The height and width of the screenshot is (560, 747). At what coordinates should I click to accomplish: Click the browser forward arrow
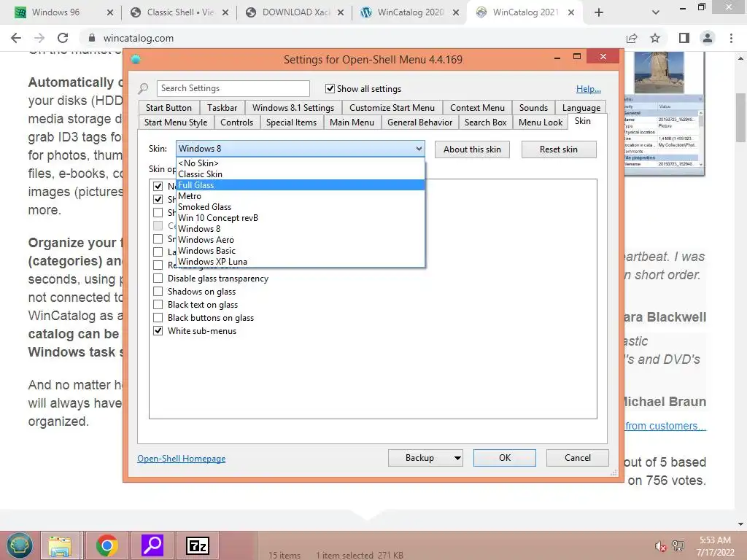tap(39, 38)
